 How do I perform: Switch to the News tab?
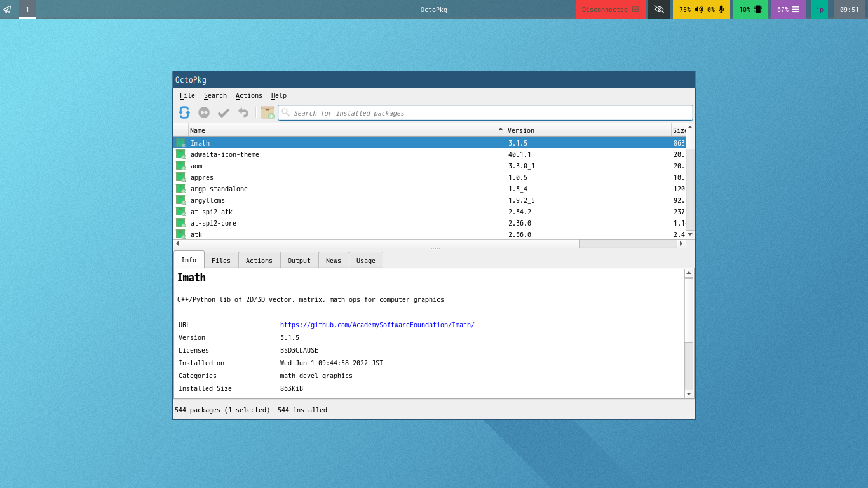pyautogui.click(x=334, y=261)
